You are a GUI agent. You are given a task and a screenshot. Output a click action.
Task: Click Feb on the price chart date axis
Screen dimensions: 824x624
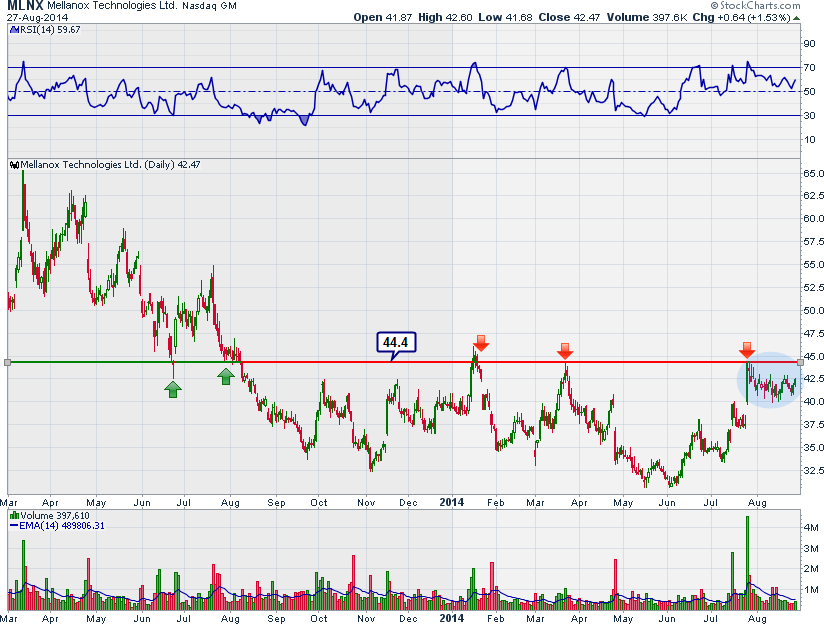point(496,503)
